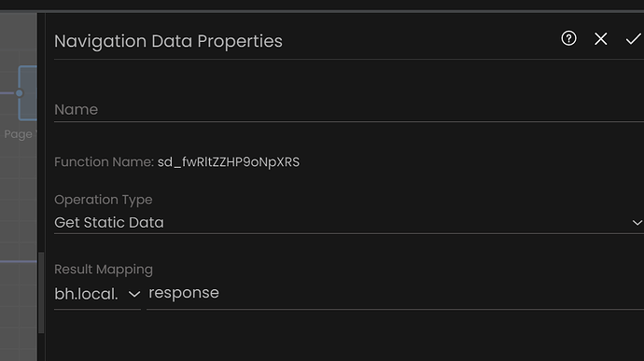Click the chevron beside bh.local.
644x361 pixels.
(133, 294)
